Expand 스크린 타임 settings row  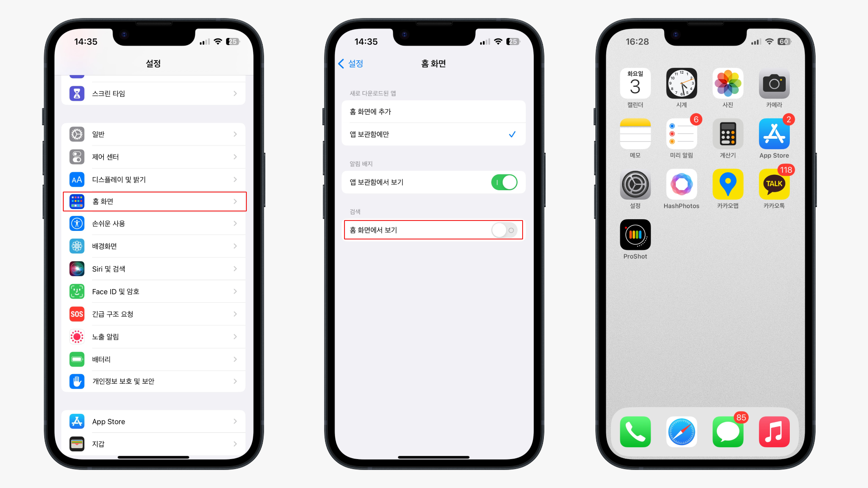(155, 93)
